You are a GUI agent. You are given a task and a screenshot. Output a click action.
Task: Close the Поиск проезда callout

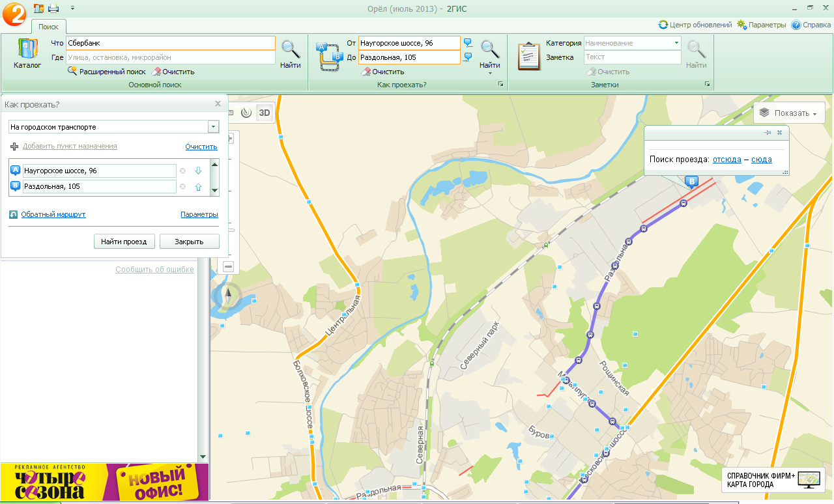pyautogui.click(x=779, y=132)
